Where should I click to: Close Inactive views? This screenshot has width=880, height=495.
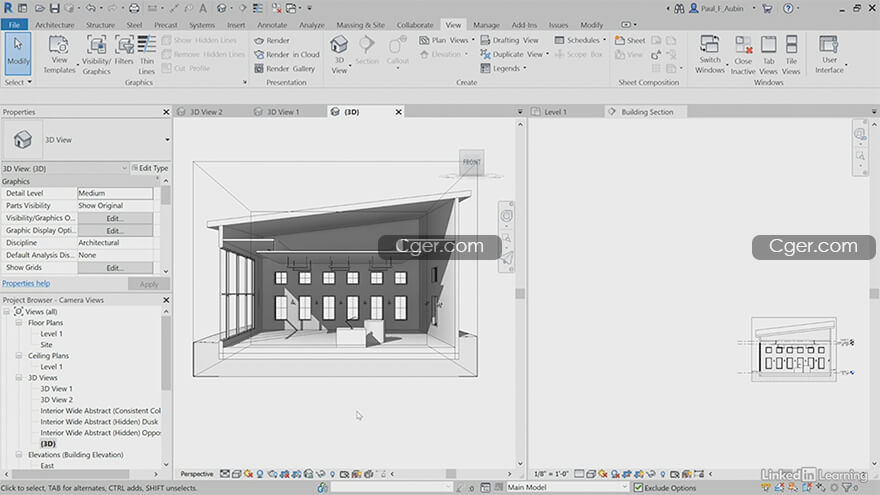coord(743,54)
